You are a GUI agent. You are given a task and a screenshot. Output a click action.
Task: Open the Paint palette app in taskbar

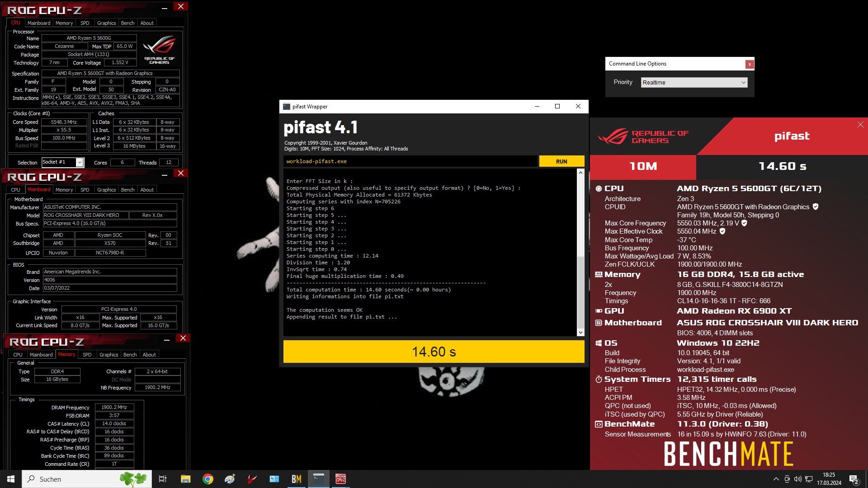[230, 479]
